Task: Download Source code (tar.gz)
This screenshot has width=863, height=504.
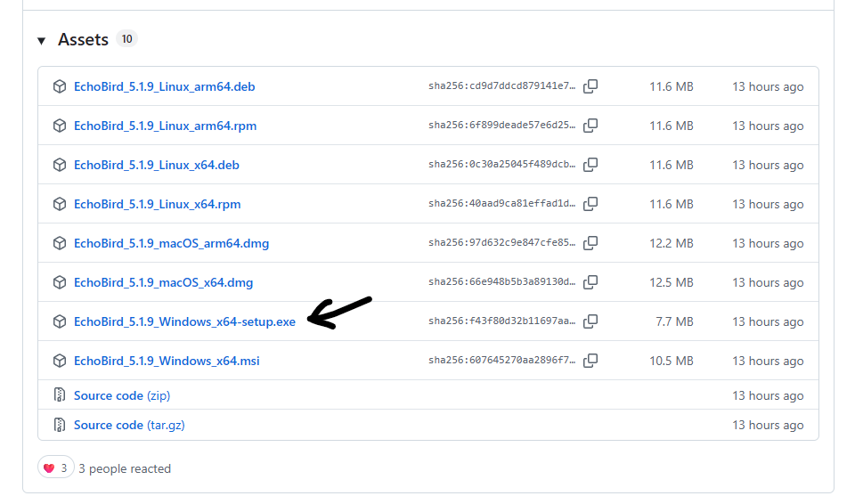Action: (x=129, y=425)
